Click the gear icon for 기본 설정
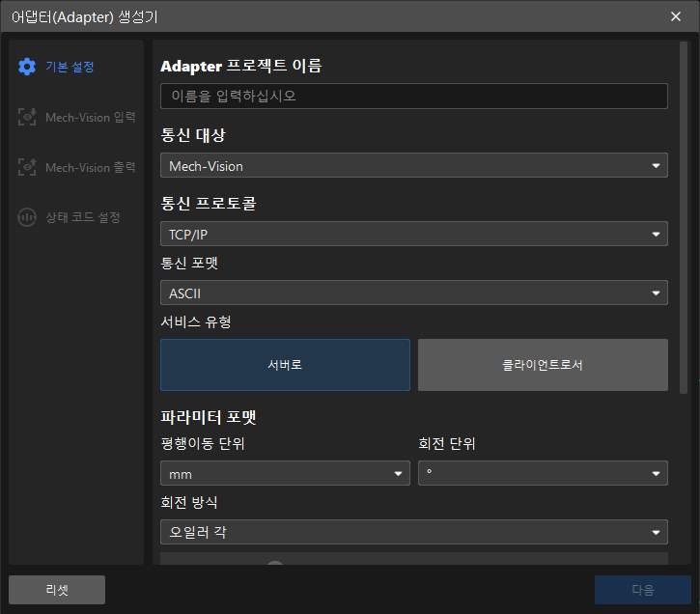 point(27,67)
